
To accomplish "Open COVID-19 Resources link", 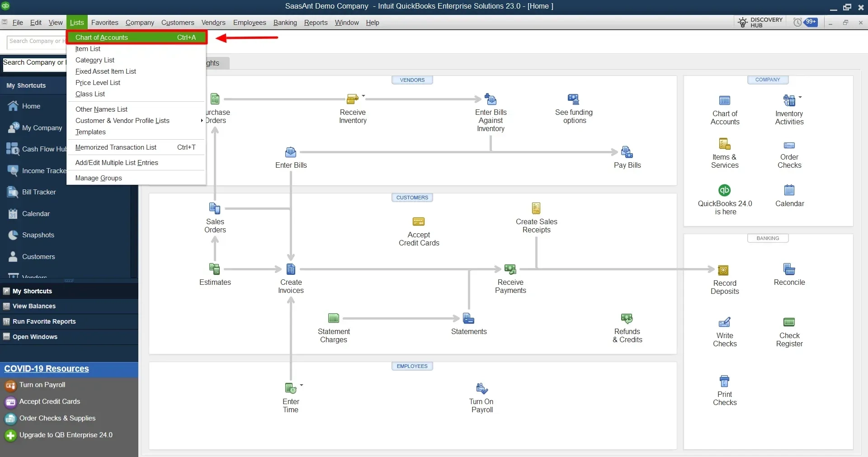I will click(47, 369).
